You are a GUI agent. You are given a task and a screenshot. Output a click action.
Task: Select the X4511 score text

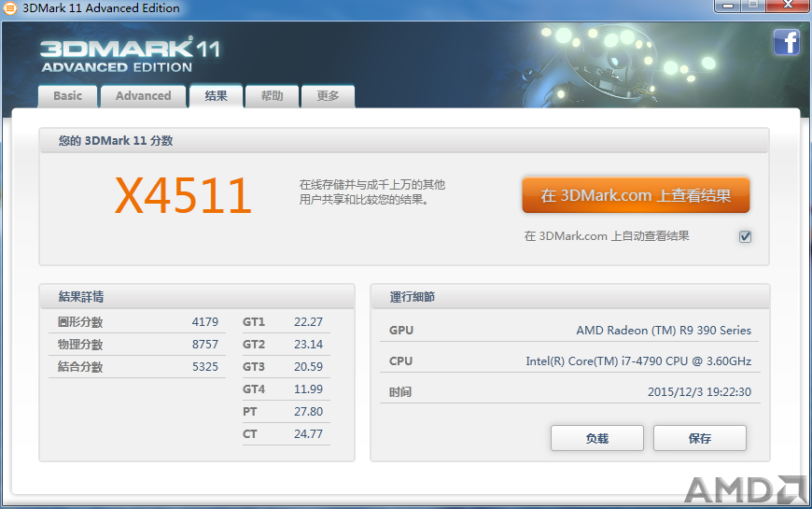(183, 196)
